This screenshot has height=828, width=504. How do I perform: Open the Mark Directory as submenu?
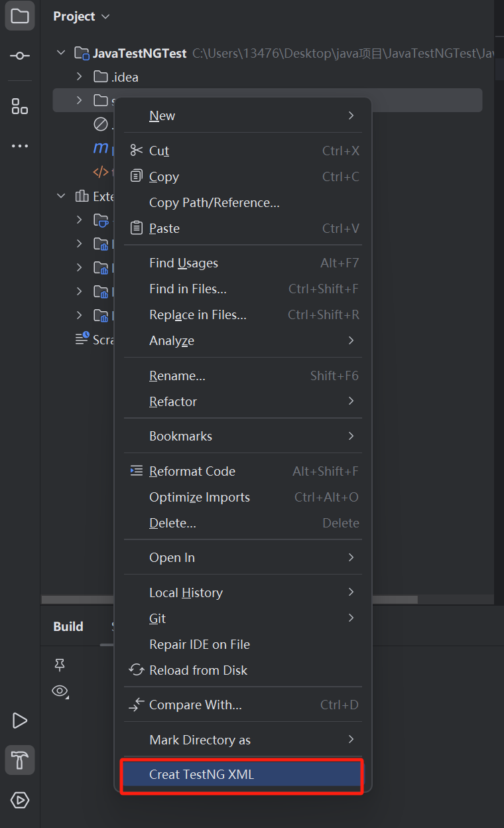(x=243, y=740)
